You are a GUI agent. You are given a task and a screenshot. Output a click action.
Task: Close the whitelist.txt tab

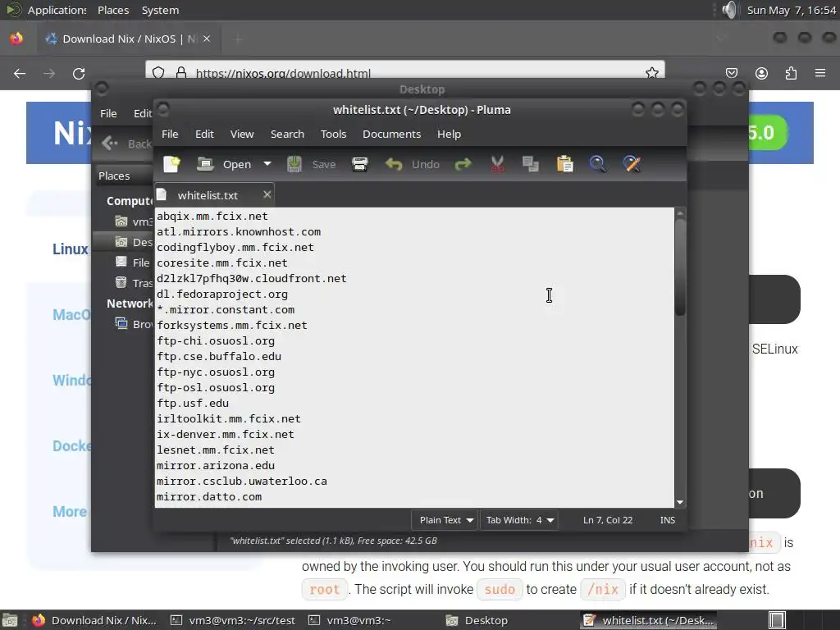[267, 195]
